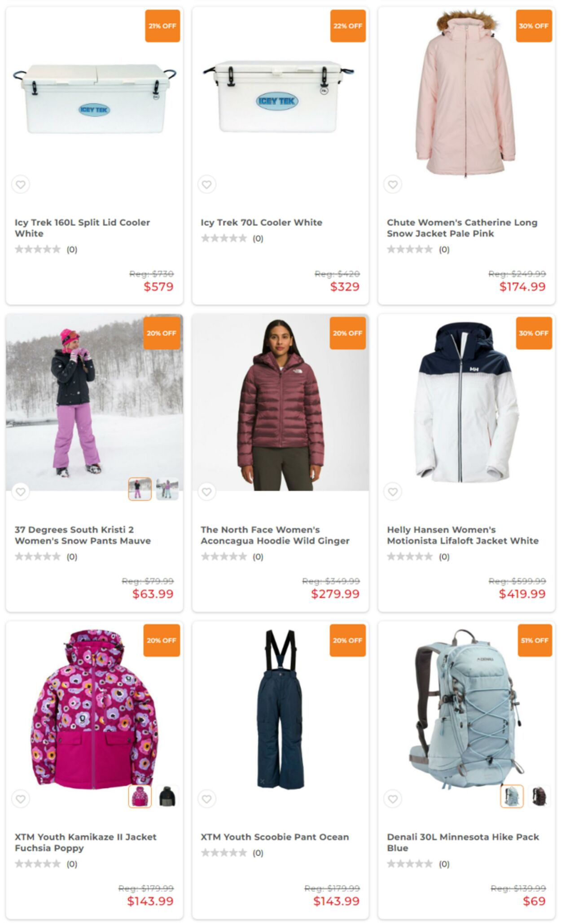Heart the Denali 30L Minnesota Hike Pack

point(393,799)
